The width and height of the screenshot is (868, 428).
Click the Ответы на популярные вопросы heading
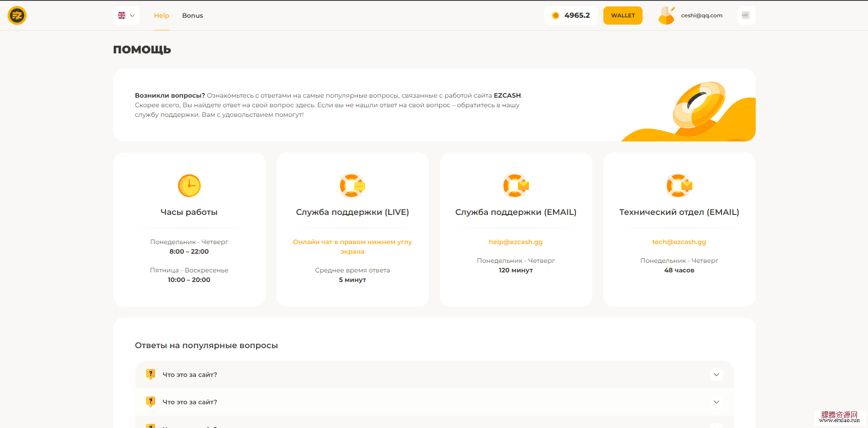click(x=206, y=345)
